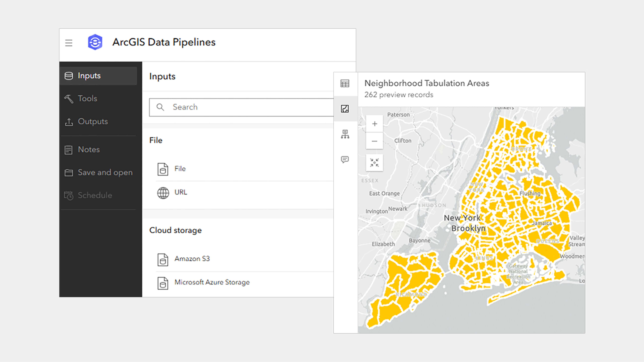The image size is (644, 362).
Task: Switch to table preview icon
Action: [x=345, y=84]
